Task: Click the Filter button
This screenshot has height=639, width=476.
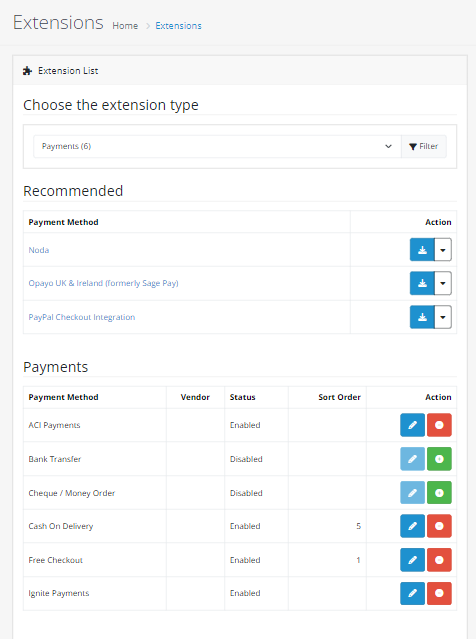Action: pos(424,146)
